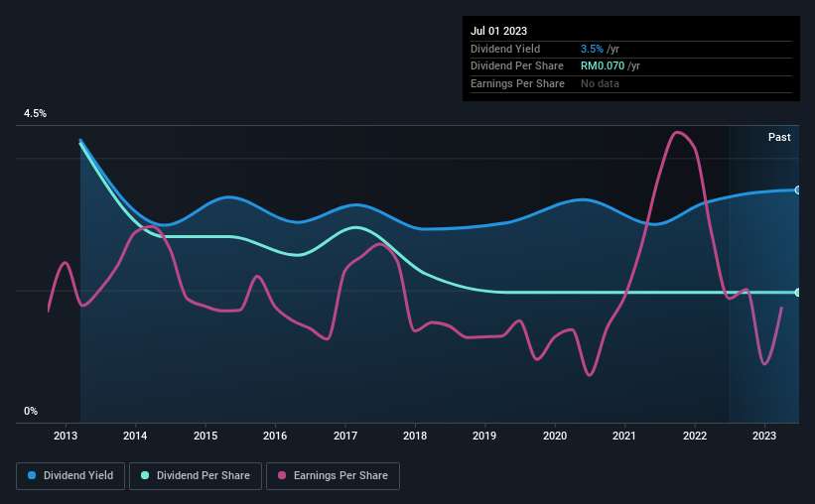Select the 2023 label on the x-axis
The height and width of the screenshot is (504, 815).
764,436
